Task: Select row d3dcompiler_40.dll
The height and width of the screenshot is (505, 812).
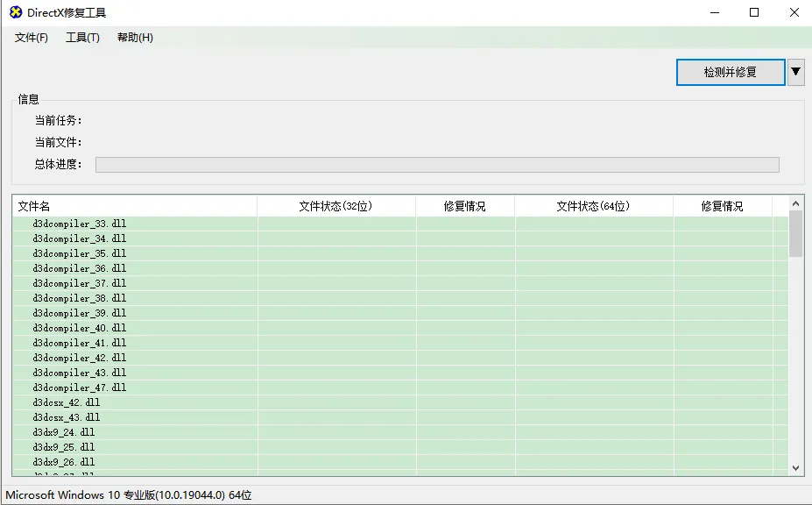Action: pyautogui.click(x=400, y=328)
